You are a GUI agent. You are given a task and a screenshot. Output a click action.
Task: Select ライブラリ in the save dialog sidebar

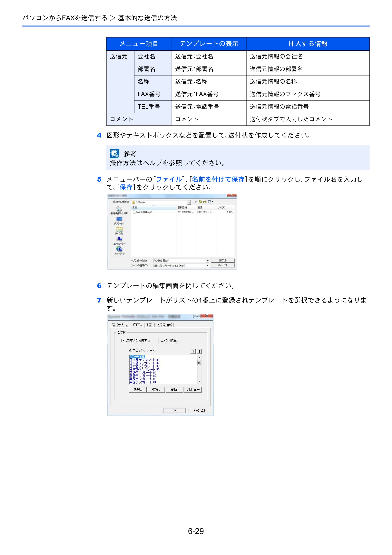click(119, 231)
